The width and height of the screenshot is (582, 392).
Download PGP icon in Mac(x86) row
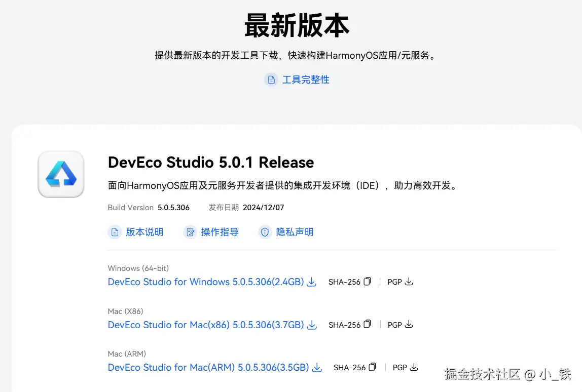coord(409,325)
